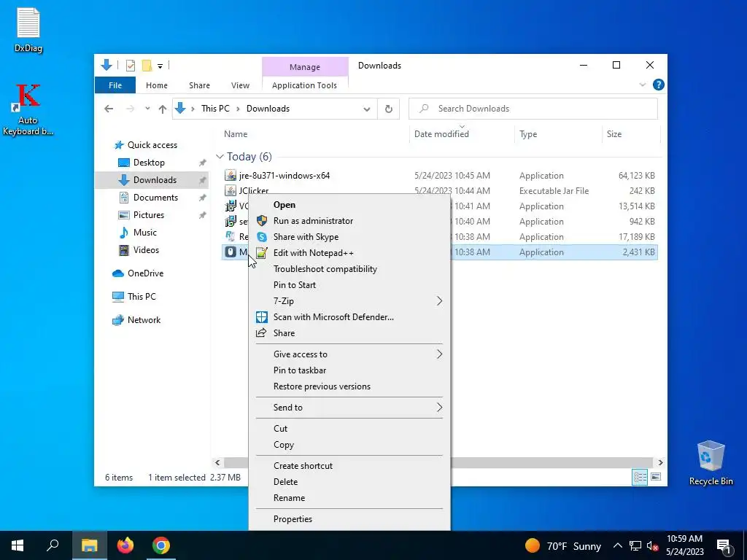Image resolution: width=747 pixels, height=560 pixels.
Task: Select OneDrive in the navigation pane
Action: [x=145, y=273]
